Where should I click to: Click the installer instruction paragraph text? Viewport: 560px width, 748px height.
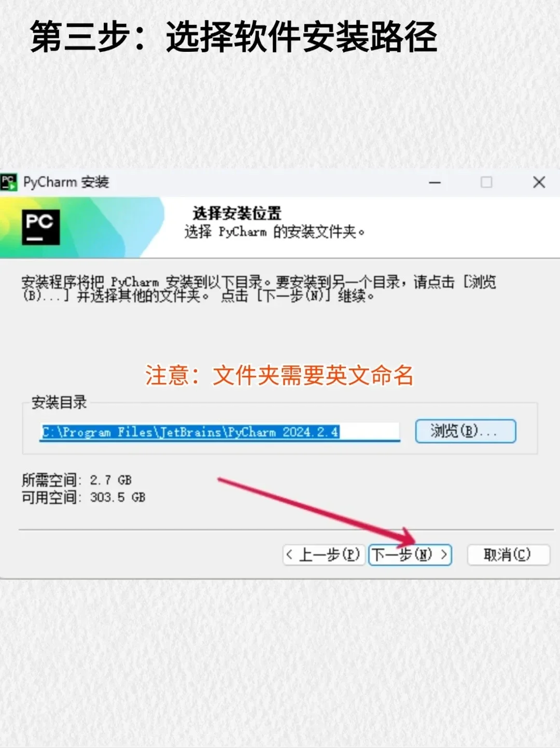(x=259, y=289)
